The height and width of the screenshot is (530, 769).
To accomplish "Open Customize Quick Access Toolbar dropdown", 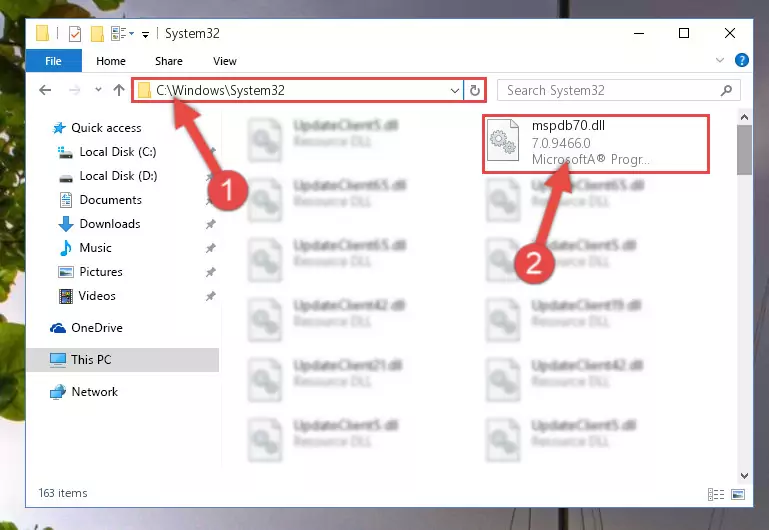I will 145,34.
